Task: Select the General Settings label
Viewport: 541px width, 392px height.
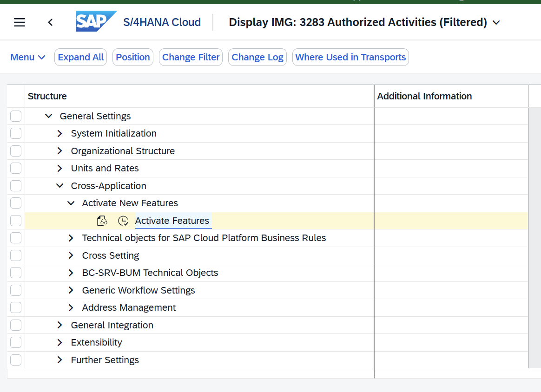Action: tap(95, 116)
